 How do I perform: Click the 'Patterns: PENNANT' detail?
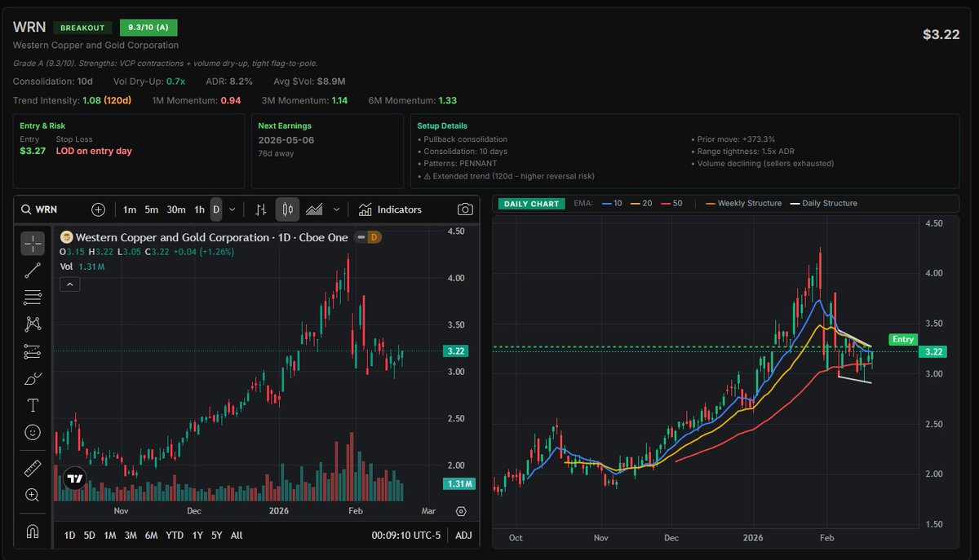click(x=457, y=164)
